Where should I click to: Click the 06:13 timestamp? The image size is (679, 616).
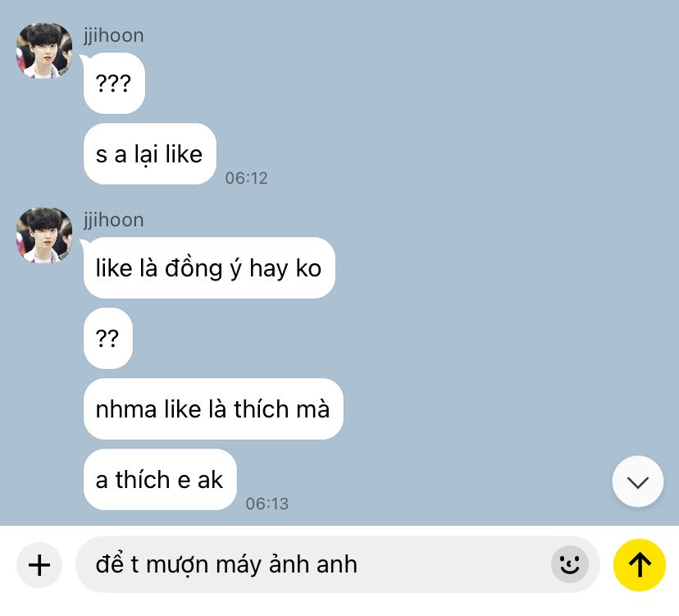(x=267, y=504)
